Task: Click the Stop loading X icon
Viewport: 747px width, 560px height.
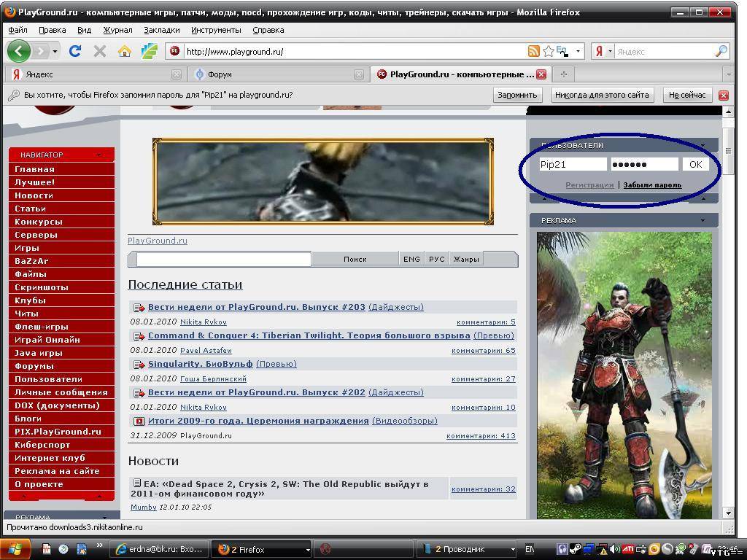Action: point(100,51)
